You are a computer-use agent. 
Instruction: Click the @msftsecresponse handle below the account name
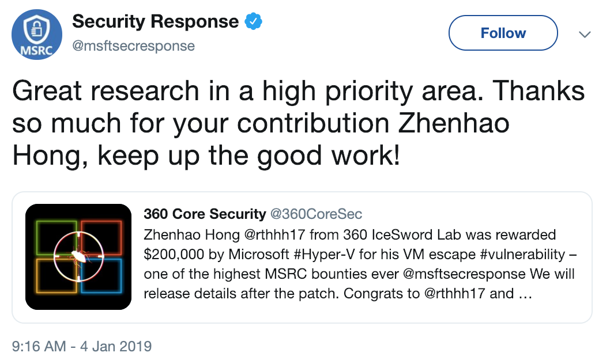click(133, 45)
